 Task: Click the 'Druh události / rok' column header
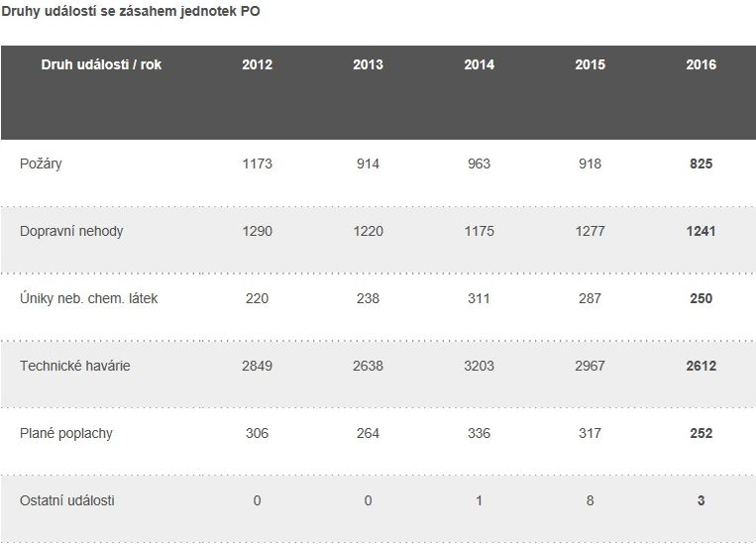(101, 64)
